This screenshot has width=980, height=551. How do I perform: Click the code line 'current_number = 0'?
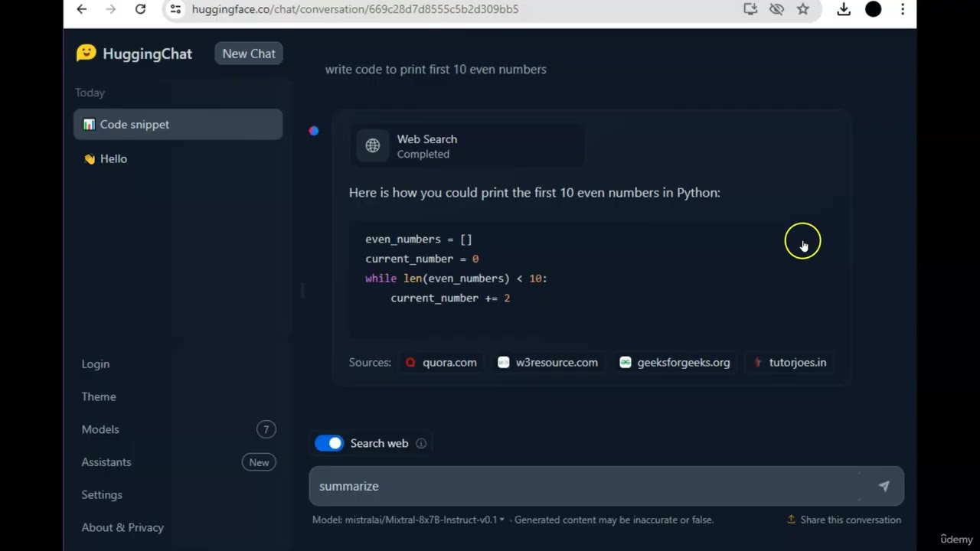pyautogui.click(x=422, y=259)
